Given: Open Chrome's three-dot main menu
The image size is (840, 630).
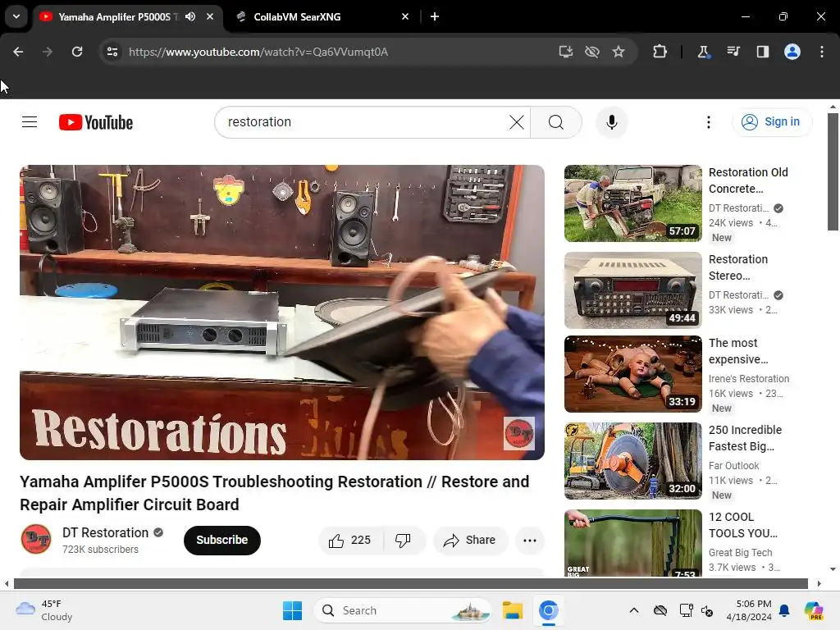Looking at the screenshot, I should [822, 52].
